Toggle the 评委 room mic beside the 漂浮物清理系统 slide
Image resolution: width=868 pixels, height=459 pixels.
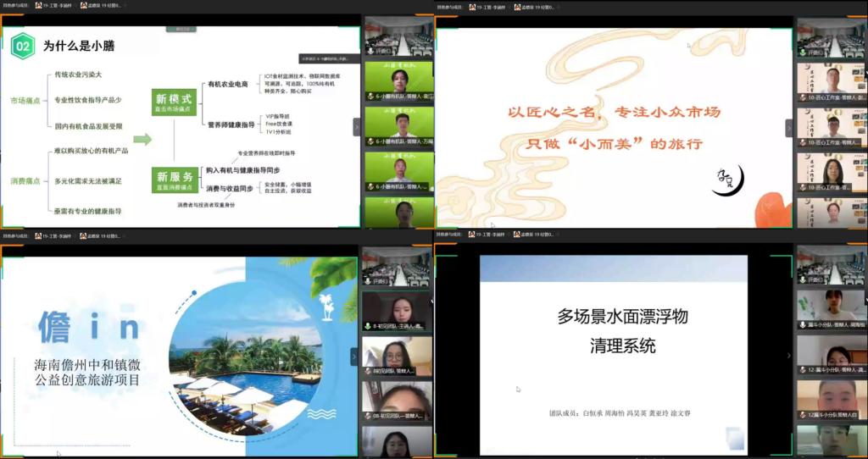point(803,280)
